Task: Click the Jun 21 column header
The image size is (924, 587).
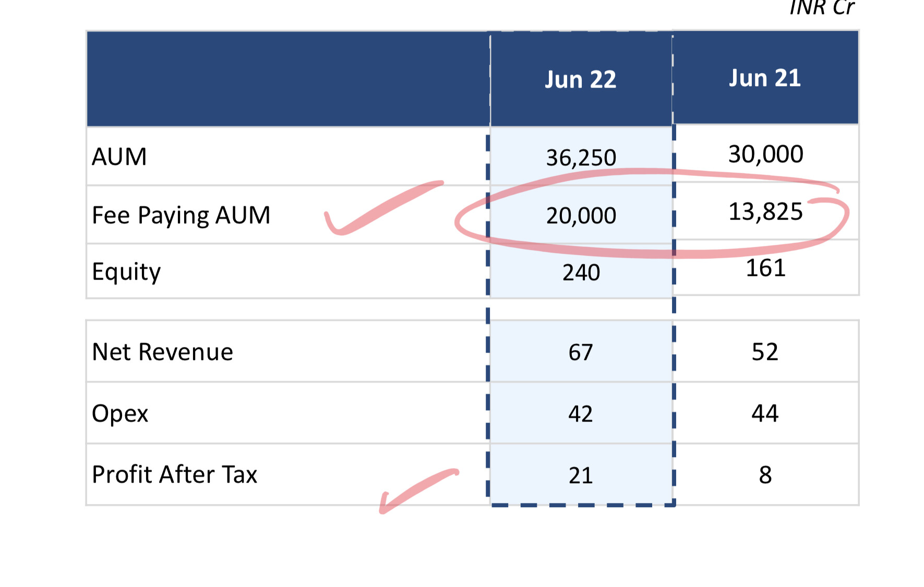Action: coord(764,78)
